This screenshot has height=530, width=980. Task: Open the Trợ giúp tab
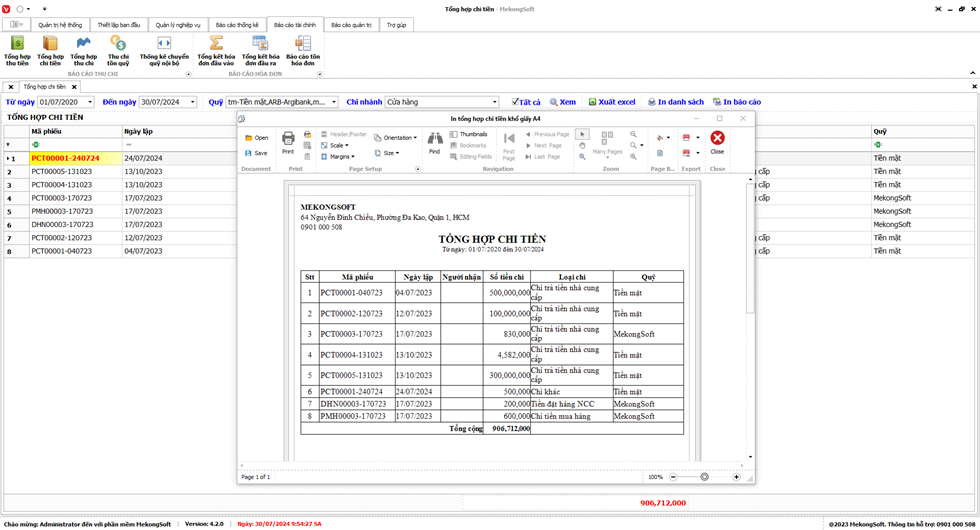396,25
